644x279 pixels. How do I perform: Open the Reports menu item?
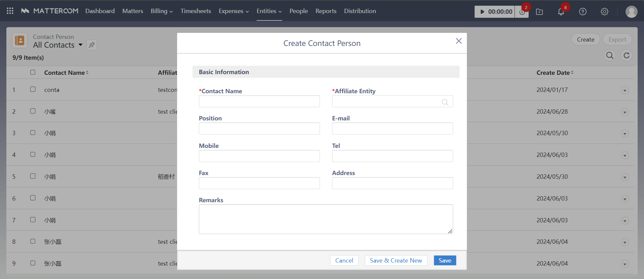(326, 11)
